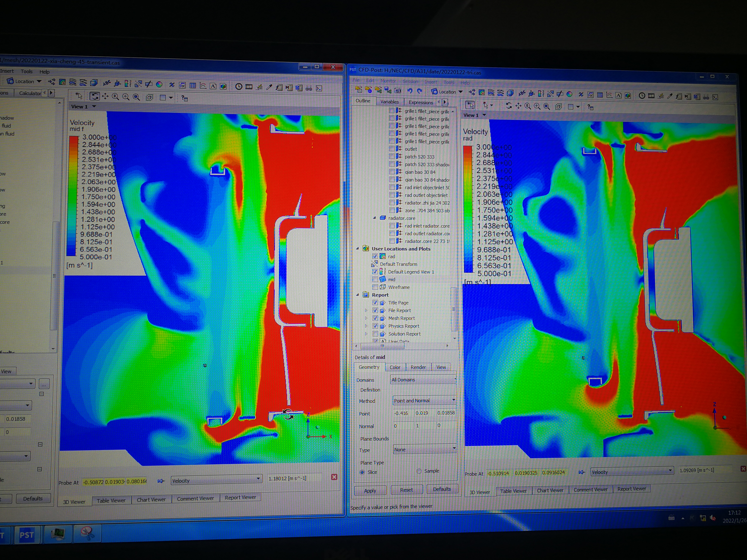Open Plane Bounds Type None dropdown
The image size is (747, 560).
click(425, 449)
